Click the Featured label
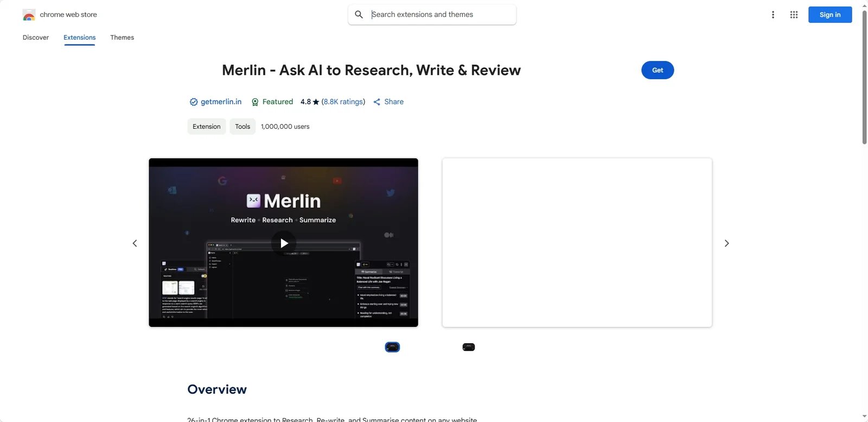 tap(277, 102)
